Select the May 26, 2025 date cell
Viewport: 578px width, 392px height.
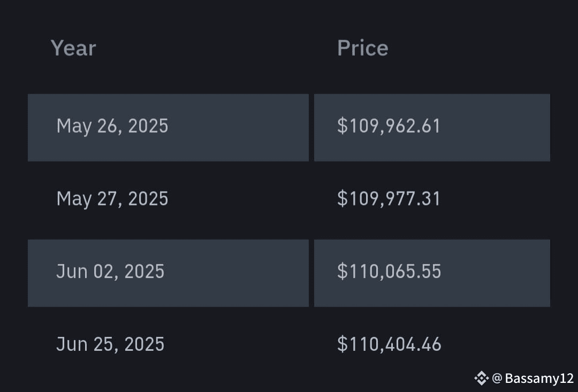168,127
